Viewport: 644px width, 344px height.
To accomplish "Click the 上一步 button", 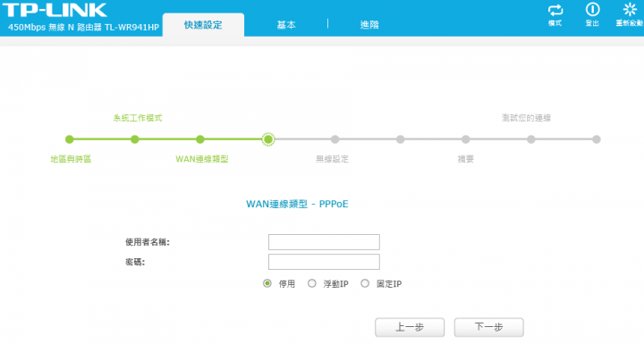I will [x=410, y=327].
